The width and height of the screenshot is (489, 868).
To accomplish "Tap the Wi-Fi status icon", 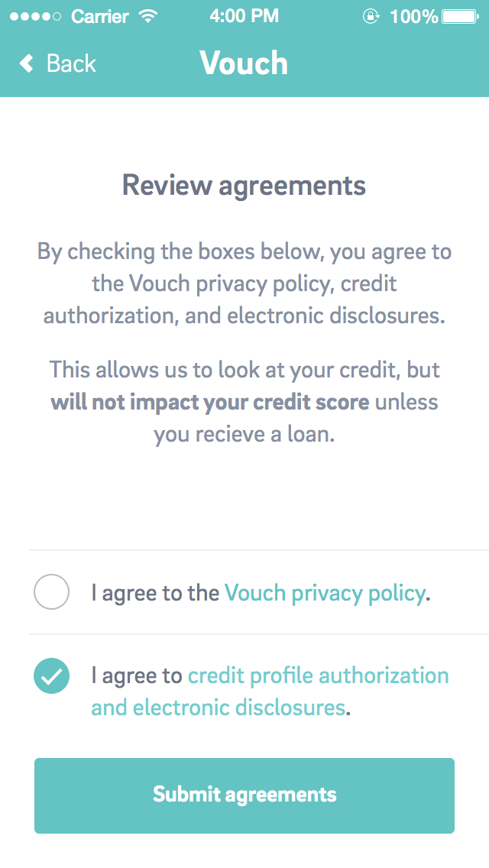I will [x=147, y=16].
